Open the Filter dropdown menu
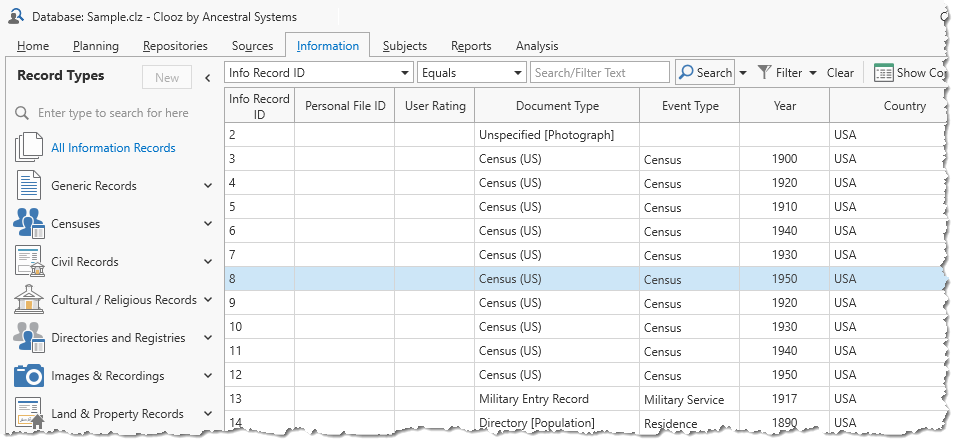Screen dimensions: 956x442 coord(813,73)
